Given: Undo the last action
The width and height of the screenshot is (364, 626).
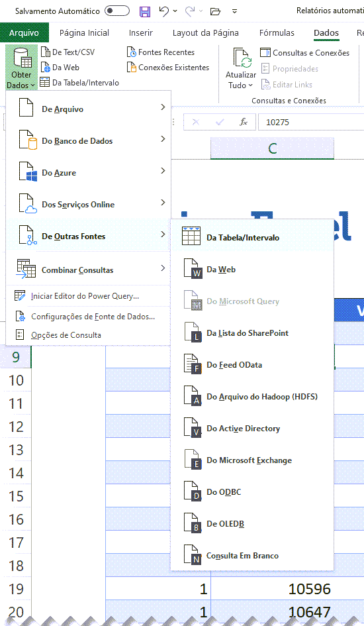Looking at the screenshot, I should click(x=163, y=11).
